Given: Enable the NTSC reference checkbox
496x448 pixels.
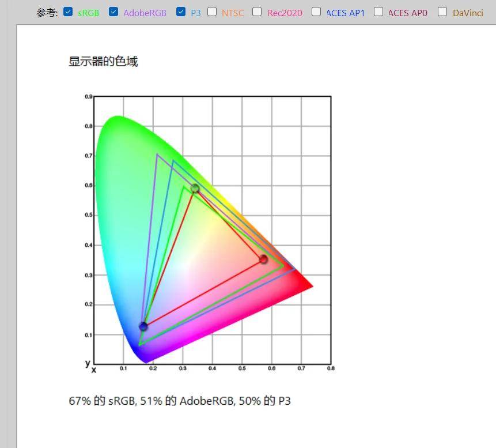Looking at the screenshot, I should coord(212,12).
